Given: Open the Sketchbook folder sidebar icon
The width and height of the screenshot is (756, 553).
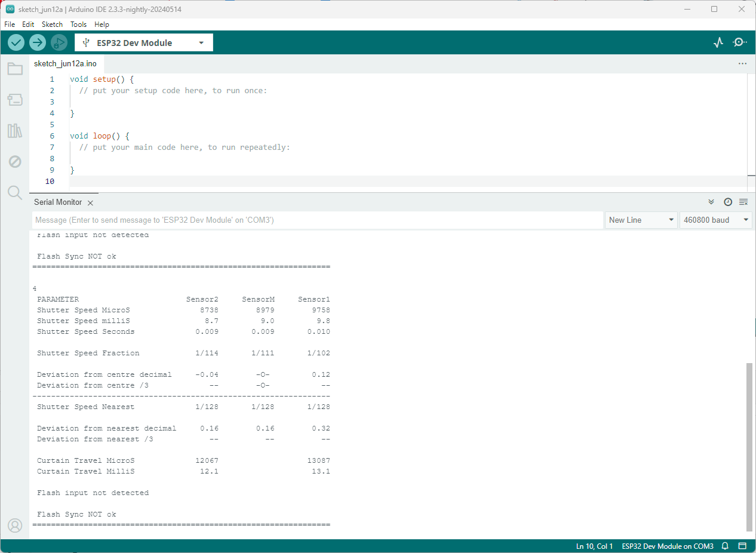Looking at the screenshot, I should click(15, 69).
